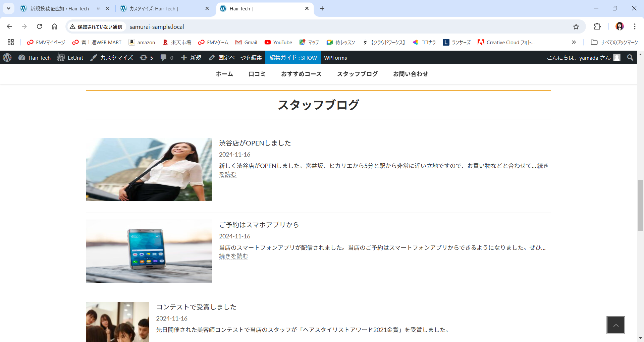Open Gmail bookmark
The image size is (644, 342).
pyautogui.click(x=247, y=42)
